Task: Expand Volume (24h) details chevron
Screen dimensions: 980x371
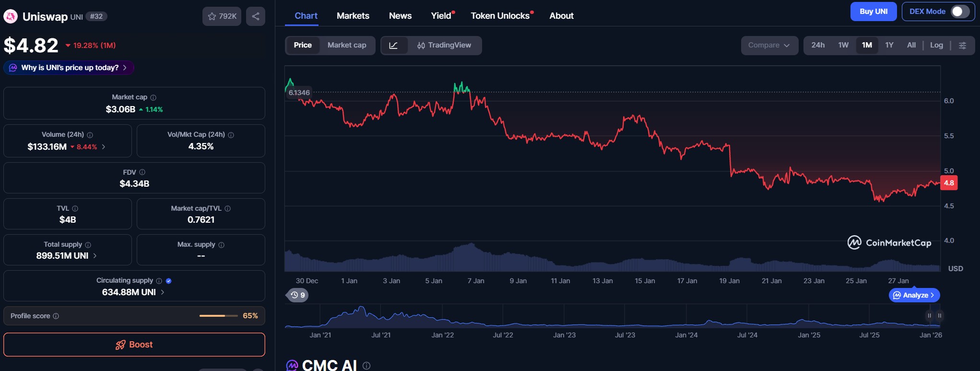Action: [x=103, y=147]
